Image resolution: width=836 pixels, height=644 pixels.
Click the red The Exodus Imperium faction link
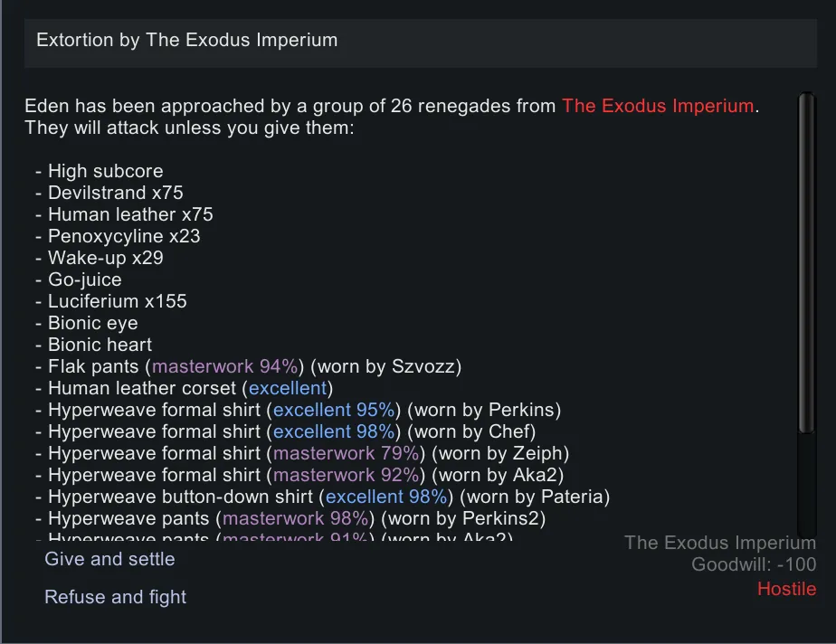658,106
